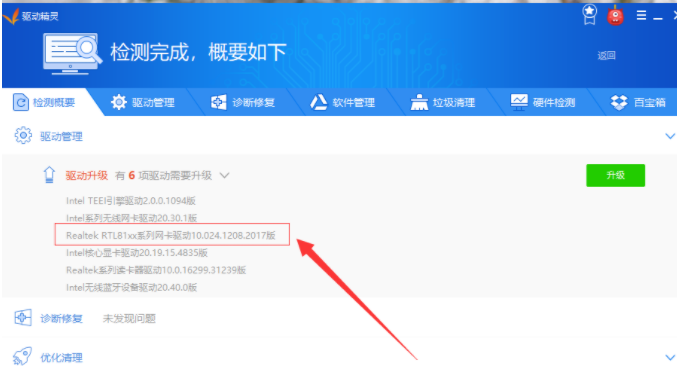The width and height of the screenshot is (677, 382).
Task: Click the 驱动管理 section gear icon
Action: click(23, 136)
